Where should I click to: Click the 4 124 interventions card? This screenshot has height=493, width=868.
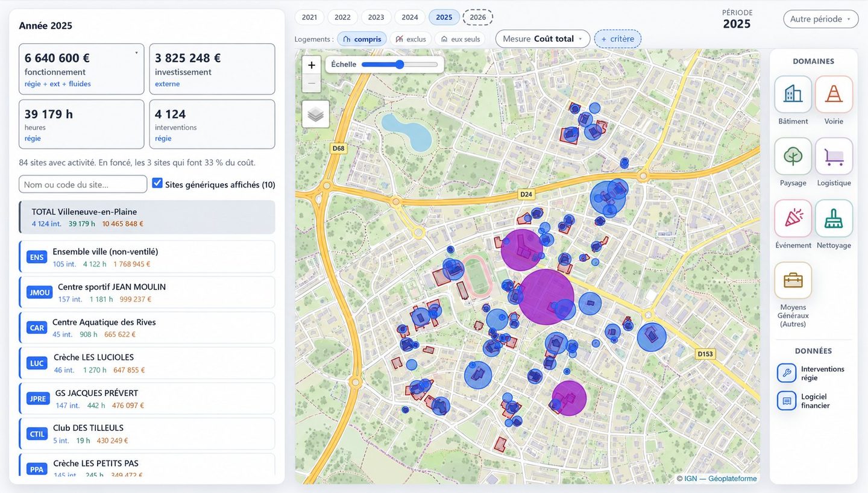[x=212, y=124]
